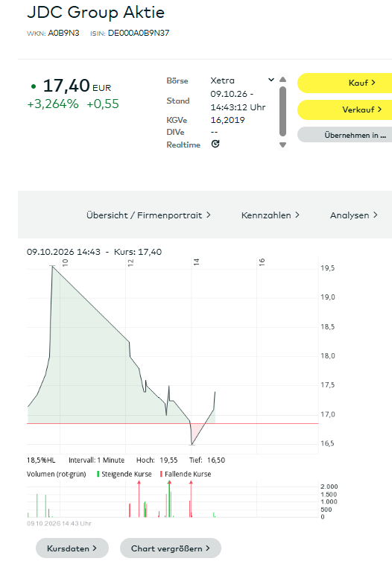Click the chart header 09.10.2026 14:43 - Kurs: 17,40

pyautogui.click(x=94, y=252)
